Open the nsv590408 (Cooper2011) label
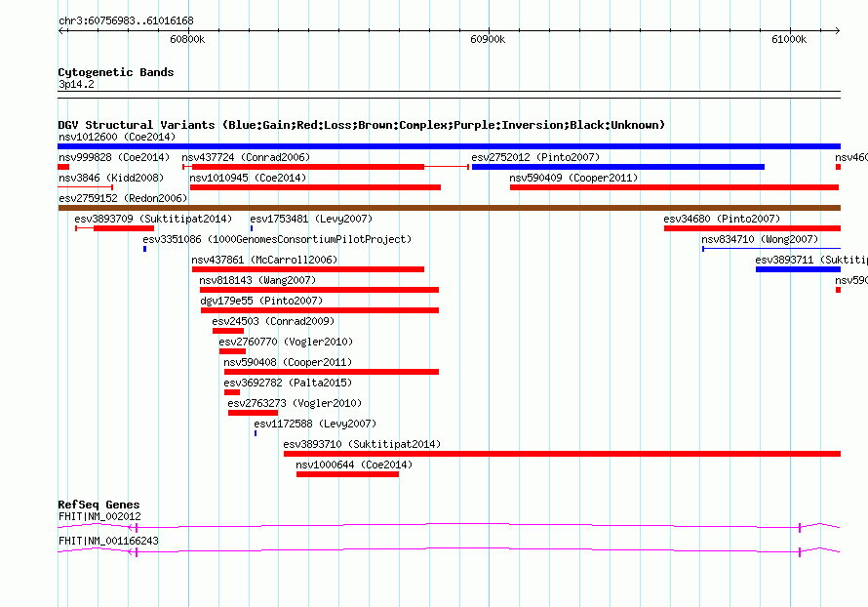Image resolution: width=868 pixels, height=607 pixels. (x=288, y=362)
